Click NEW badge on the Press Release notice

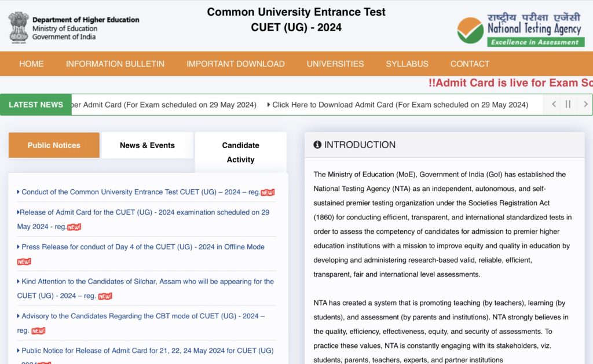point(24,262)
